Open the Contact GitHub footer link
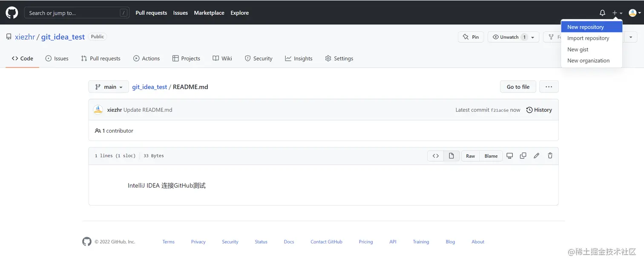This screenshot has width=644, height=264. [x=326, y=241]
